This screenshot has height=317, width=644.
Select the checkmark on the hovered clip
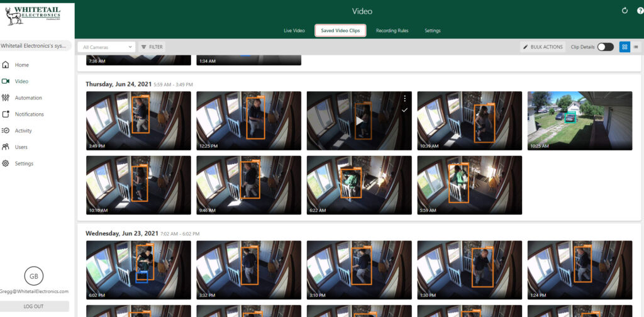tap(404, 110)
